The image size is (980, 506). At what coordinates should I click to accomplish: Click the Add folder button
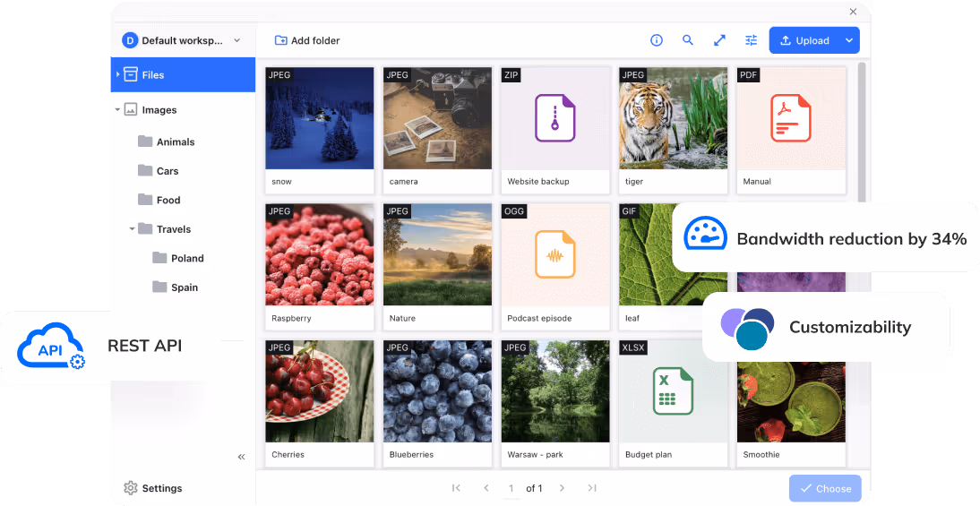307,40
